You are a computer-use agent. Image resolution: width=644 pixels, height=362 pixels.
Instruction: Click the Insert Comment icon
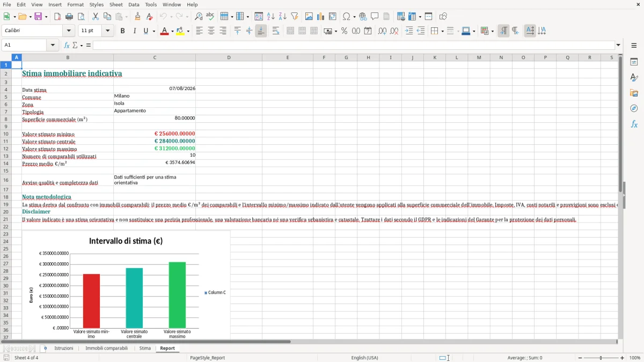coord(375,17)
